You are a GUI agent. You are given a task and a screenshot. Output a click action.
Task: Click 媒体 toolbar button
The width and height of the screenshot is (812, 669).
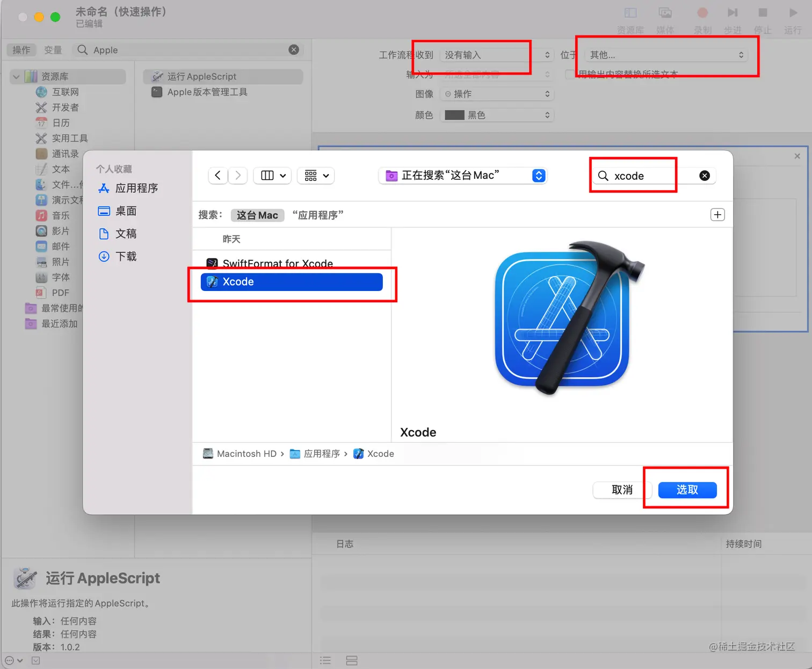tap(665, 20)
